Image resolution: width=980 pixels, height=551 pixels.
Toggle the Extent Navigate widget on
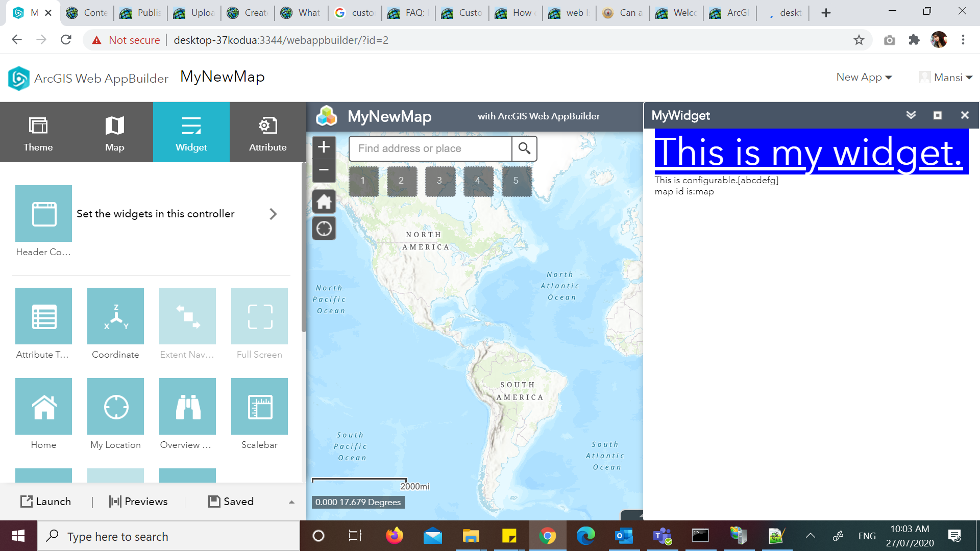(x=187, y=316)
